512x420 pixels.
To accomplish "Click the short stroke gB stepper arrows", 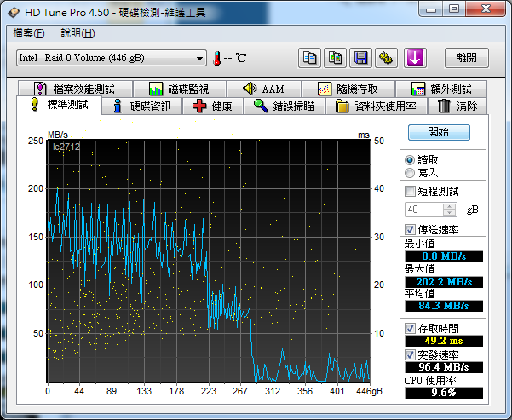I will [x=451, y=210].
